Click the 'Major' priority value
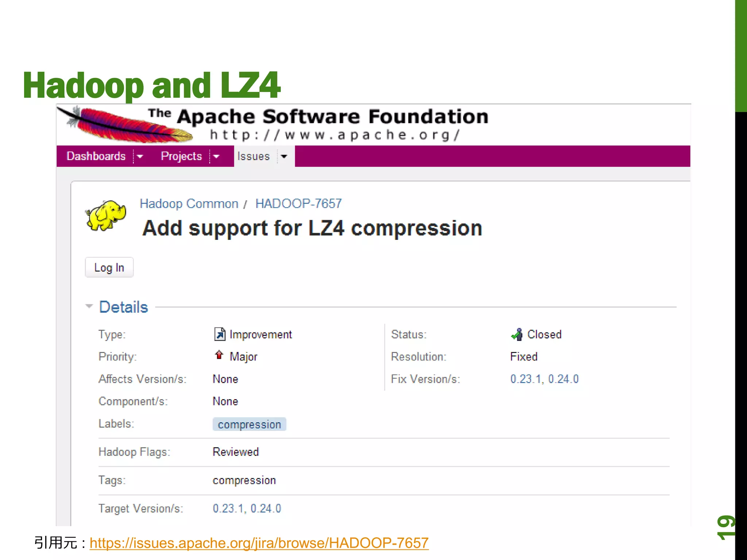The image size is (747, 560). pyautogui.click(x=243, y=357)
